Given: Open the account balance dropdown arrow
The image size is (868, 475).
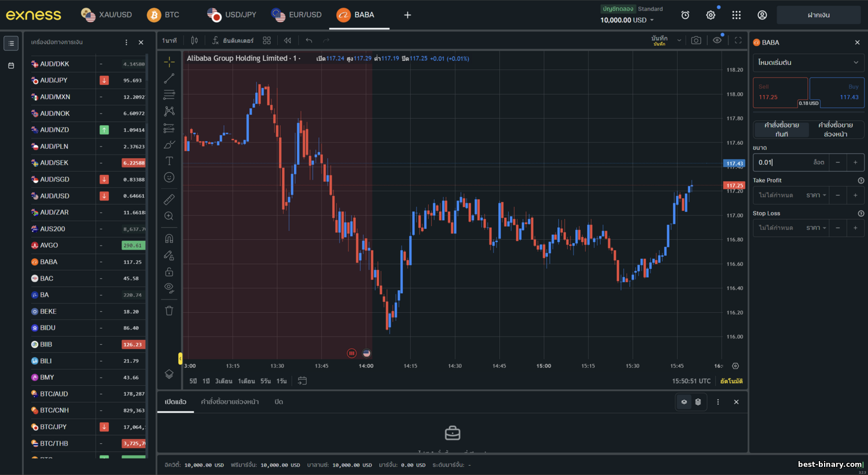Looking at the screenshot, I should (652, 20).
